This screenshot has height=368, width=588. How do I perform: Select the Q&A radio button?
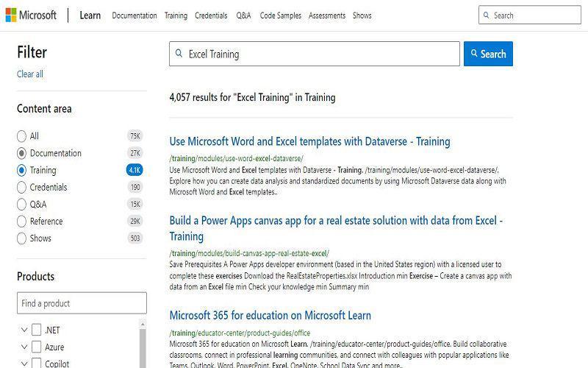[22, 205]
